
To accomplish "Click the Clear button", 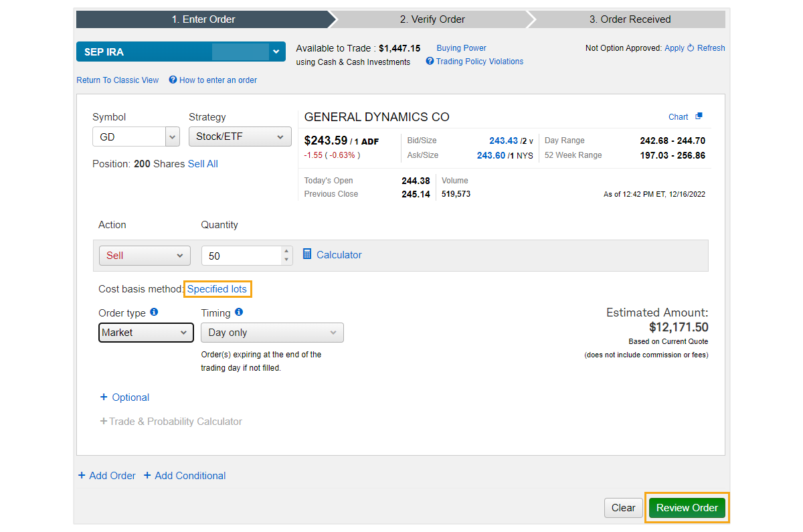I will pos(623,508).
